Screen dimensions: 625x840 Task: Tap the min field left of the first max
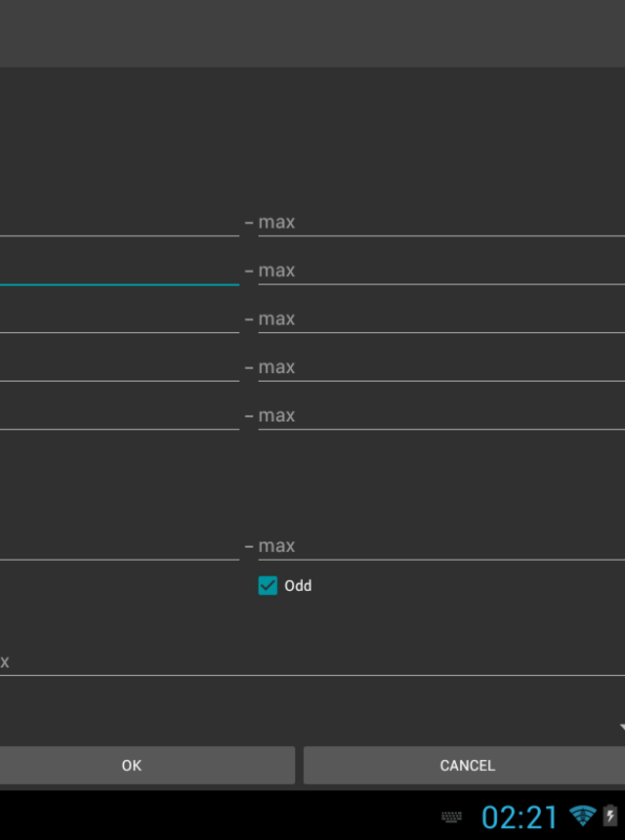point(119,223)
